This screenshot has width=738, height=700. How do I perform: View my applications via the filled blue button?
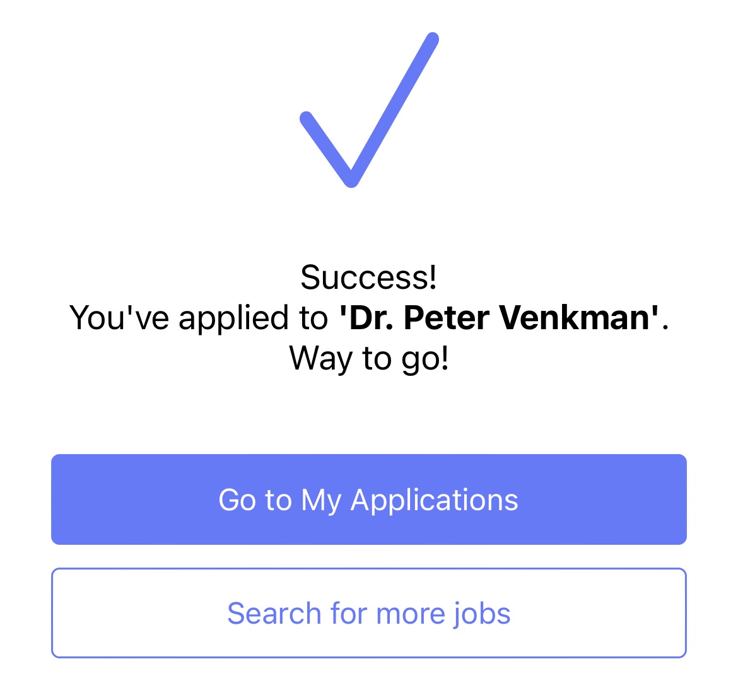coord(369,499)
